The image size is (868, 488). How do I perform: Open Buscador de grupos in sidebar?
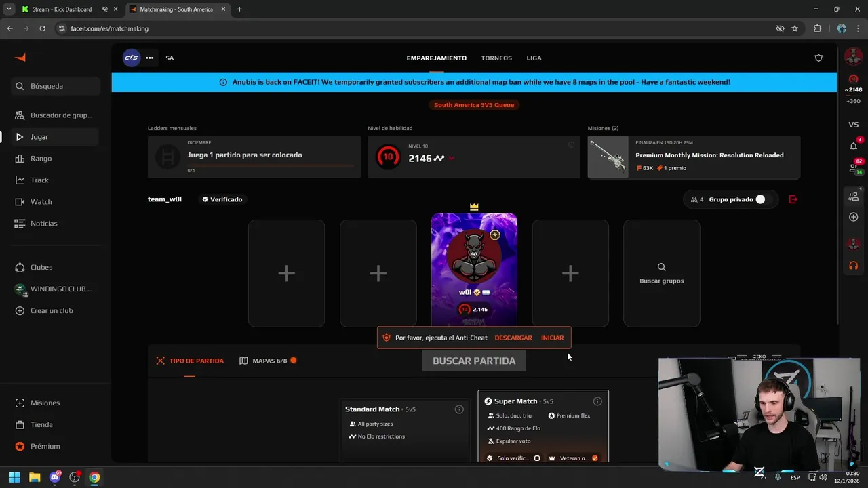click(x=56, y=115)
